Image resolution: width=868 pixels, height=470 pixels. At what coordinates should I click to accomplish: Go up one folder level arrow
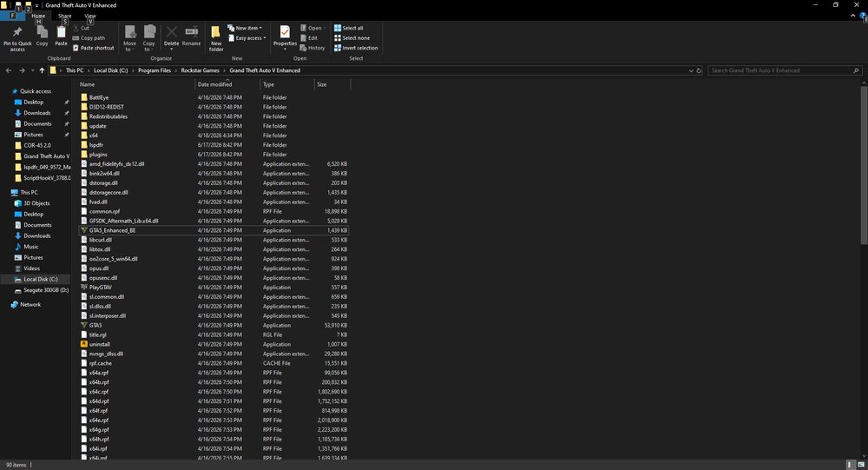point(42,70)
